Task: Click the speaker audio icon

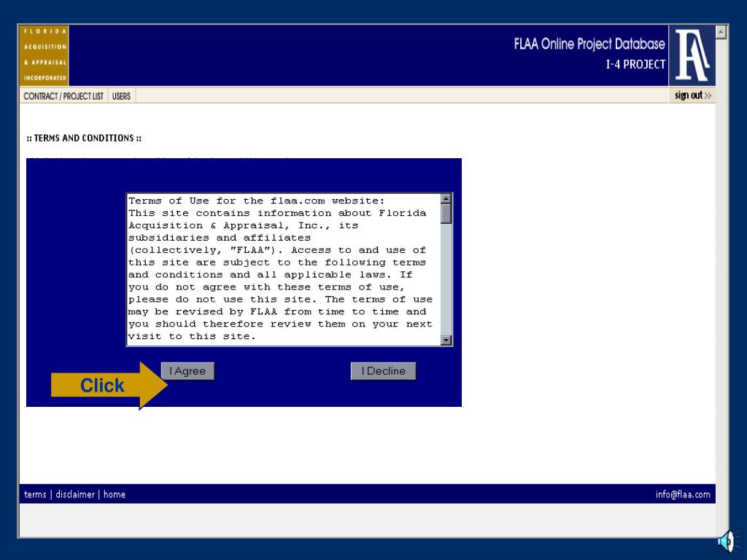Action: (x=727, y=541)
